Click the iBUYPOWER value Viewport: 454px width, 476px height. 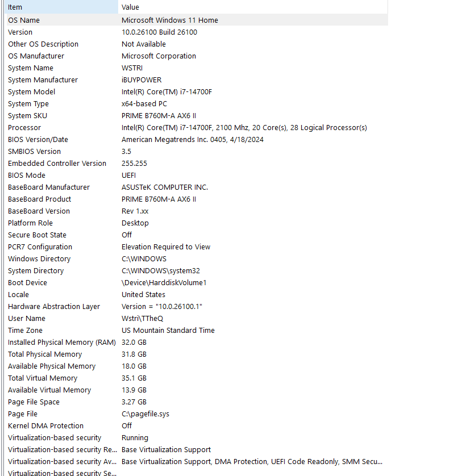[141, 80]
